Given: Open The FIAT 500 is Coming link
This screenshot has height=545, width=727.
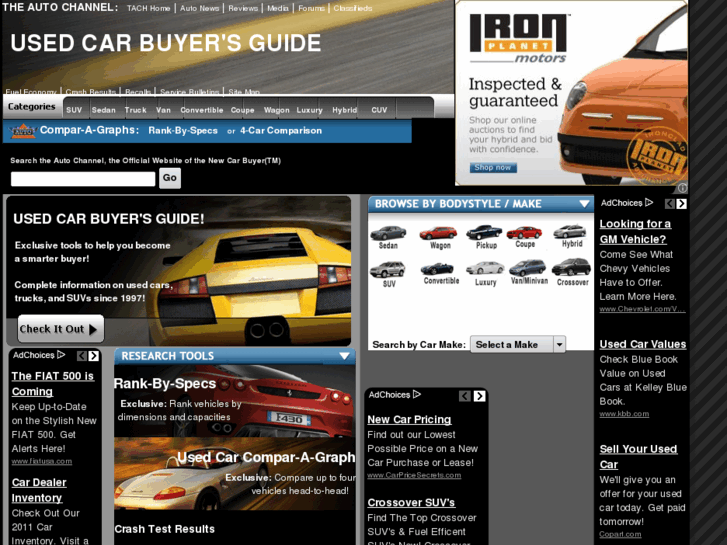Looking at the screenshot, I should pos(52,384).
